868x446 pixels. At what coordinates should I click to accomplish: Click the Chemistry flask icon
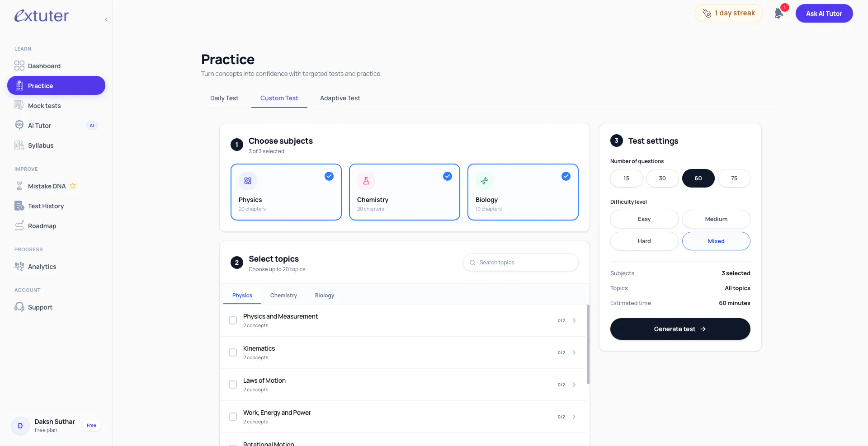[366, 181]
